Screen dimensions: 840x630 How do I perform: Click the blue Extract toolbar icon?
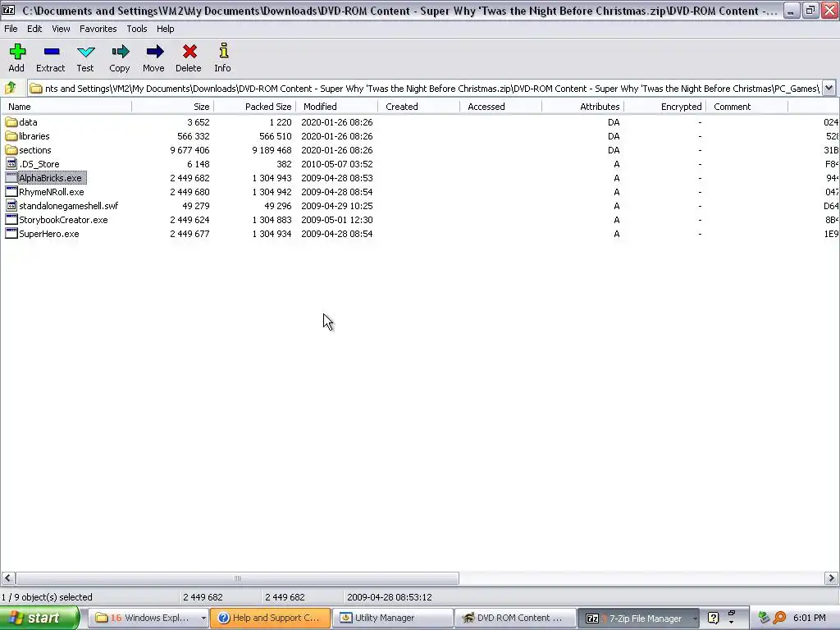(52, 52)
